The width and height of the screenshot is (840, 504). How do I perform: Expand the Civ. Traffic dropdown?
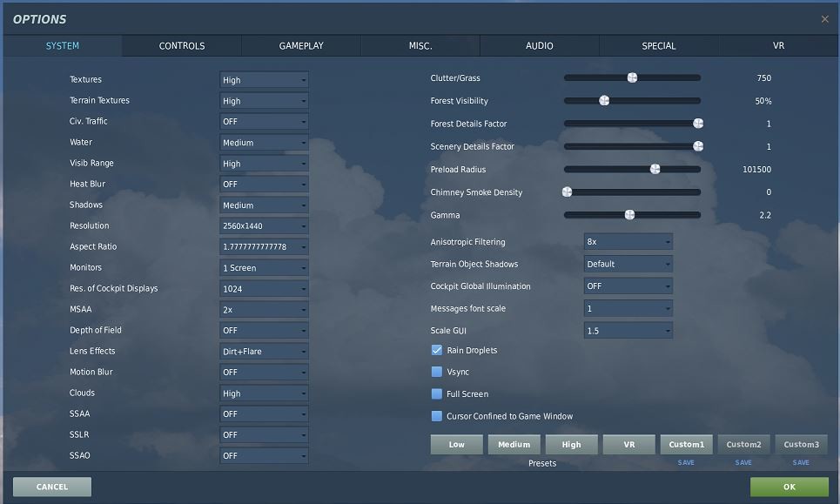point(264,122)
